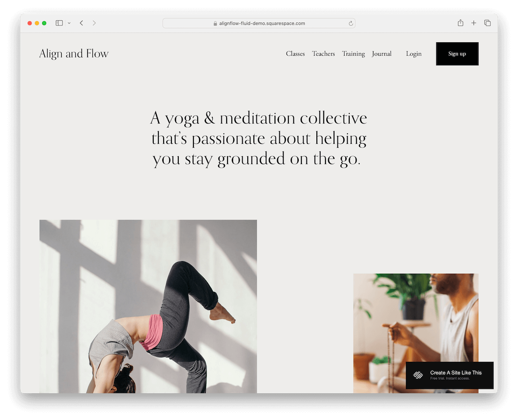Screen dimensions: 518x420
Task: Open a new tab with plus icon
Action: click(x=474, y=23)
